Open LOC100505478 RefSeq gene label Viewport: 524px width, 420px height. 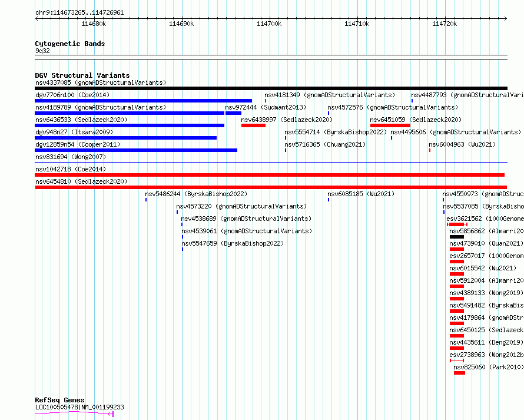click(x=79, y=407)
